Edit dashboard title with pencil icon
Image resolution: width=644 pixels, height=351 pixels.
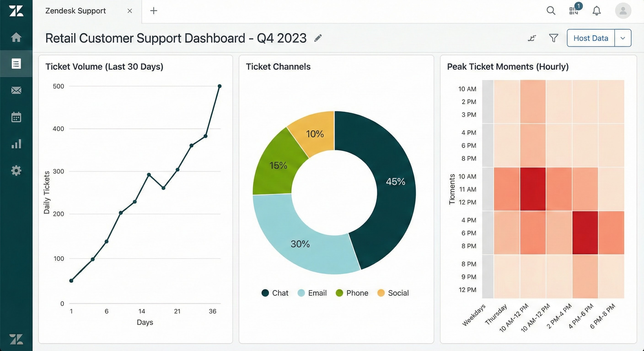(x=318, y=38)
